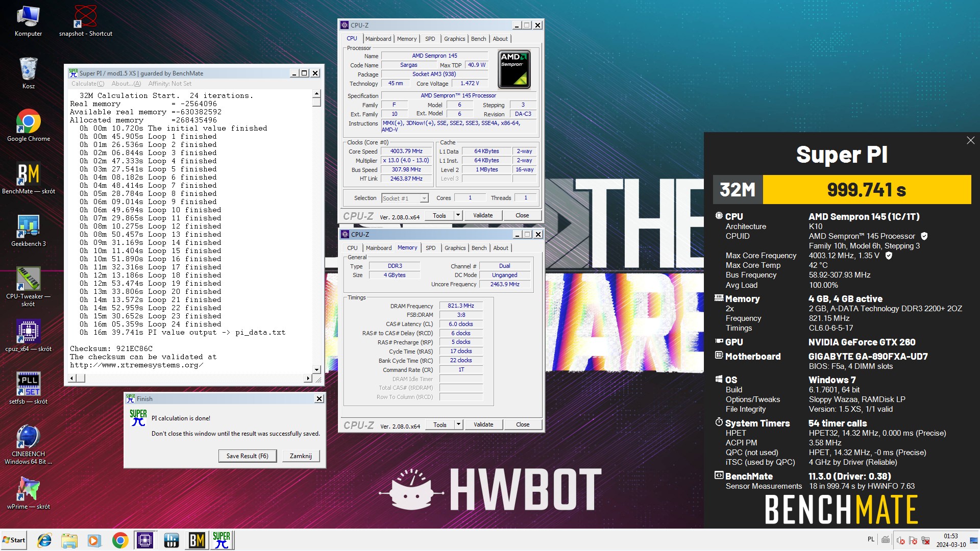This screenshot has width=980, height=551.
Task: Open the About menu in Super PI
Action: coord(126,84)
